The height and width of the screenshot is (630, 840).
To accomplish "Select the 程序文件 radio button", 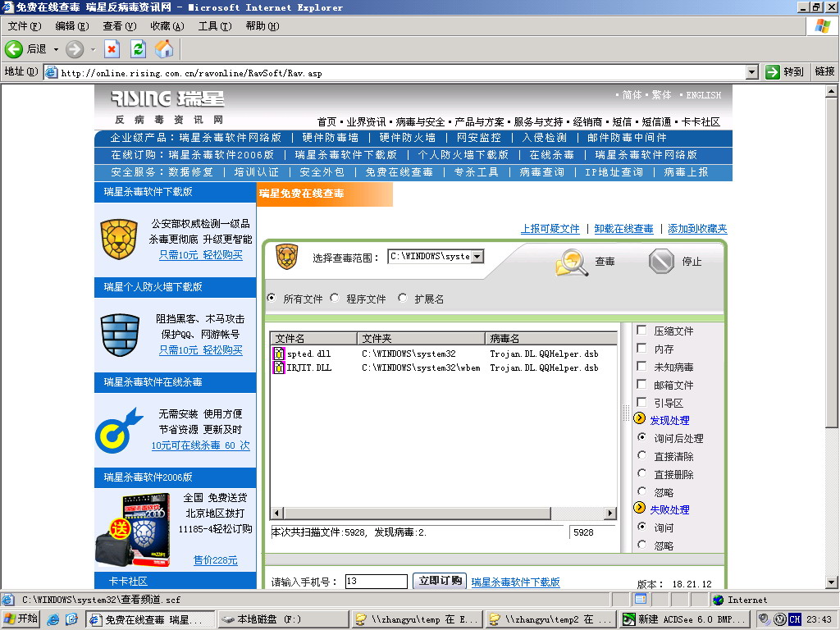I will (x=335, y=297).
